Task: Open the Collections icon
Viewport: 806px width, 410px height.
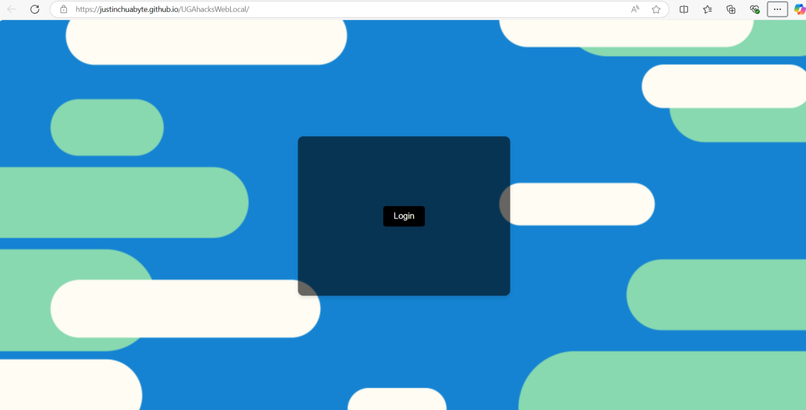Action: click(x=731, y=9)
